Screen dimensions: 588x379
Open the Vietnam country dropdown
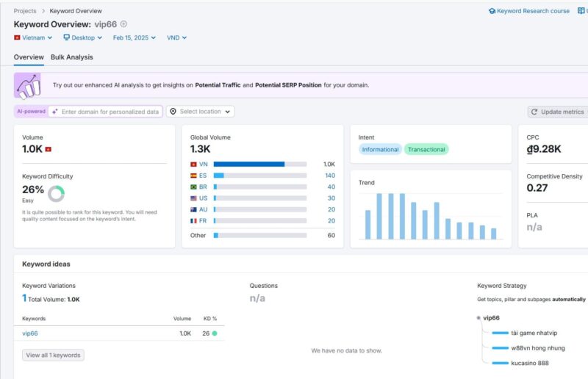click(x=33, y=37)
